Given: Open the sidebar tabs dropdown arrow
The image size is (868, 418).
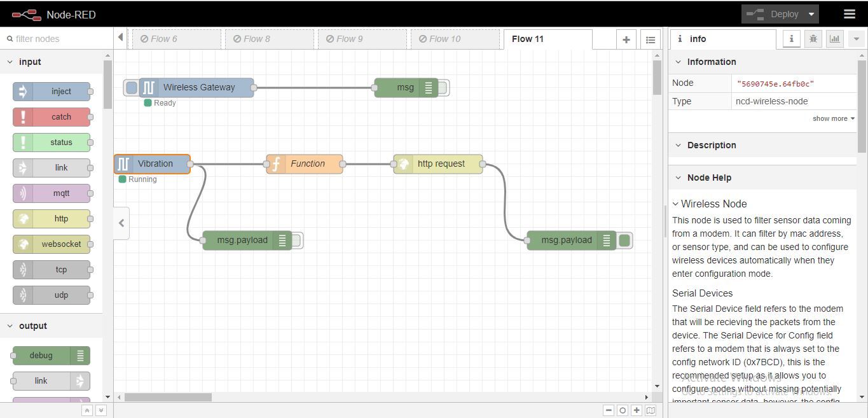Looking at the screenshot, I should [x=856, y=39].
